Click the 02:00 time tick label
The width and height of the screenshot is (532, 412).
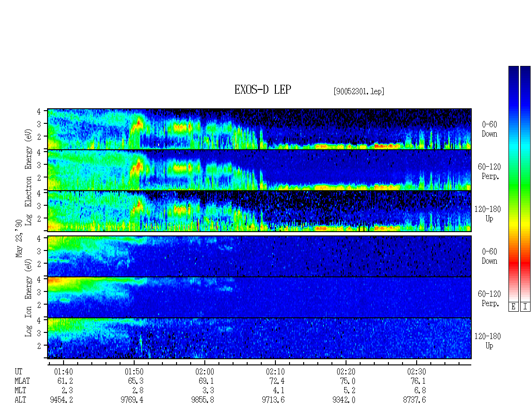tap(205, 372)
